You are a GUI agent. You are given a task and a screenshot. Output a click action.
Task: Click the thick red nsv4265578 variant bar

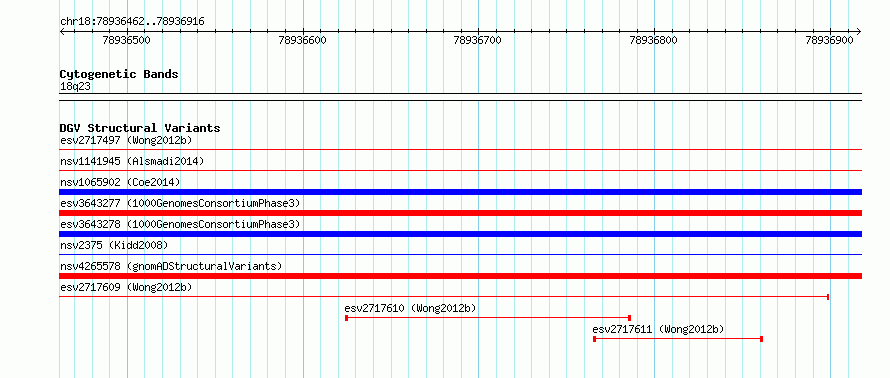coord(461,276)
